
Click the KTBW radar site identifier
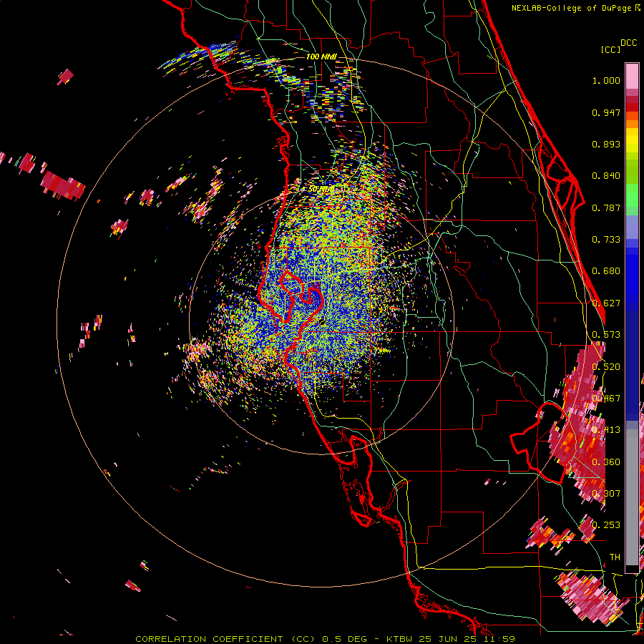(x=400, y=639)
